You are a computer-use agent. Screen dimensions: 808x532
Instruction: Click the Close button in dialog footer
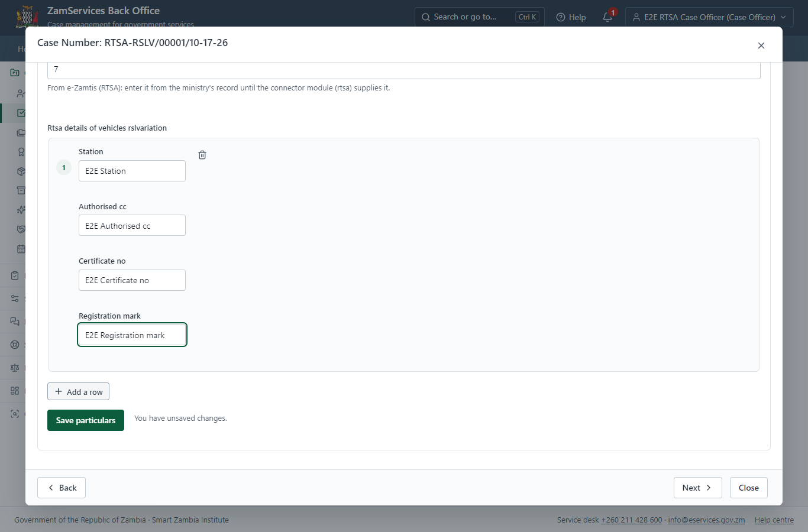point(749,488)
